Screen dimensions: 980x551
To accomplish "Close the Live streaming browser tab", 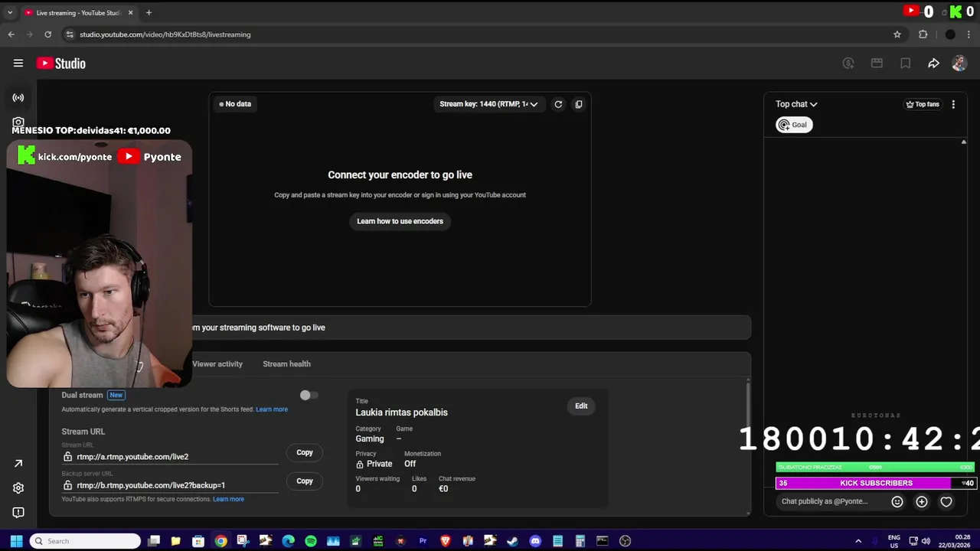I will click(130, 12).
